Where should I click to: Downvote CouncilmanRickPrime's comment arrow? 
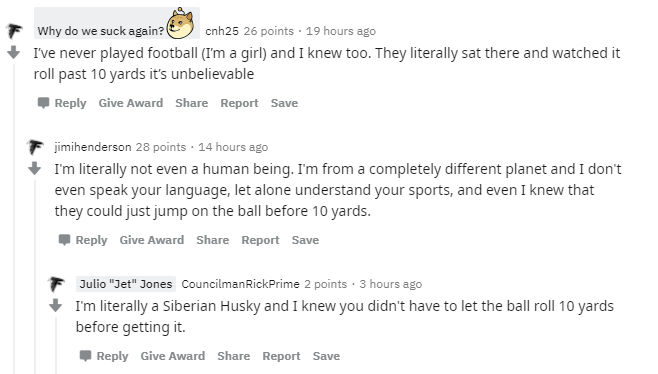coord(55,305)
